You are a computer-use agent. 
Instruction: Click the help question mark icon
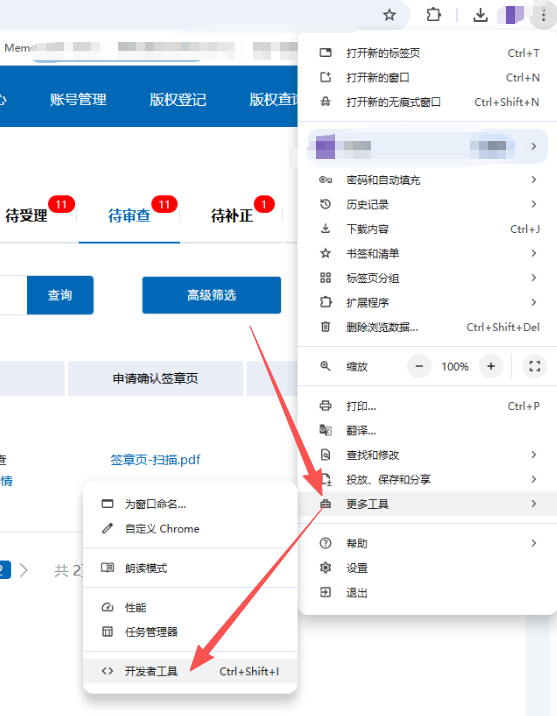326,543
